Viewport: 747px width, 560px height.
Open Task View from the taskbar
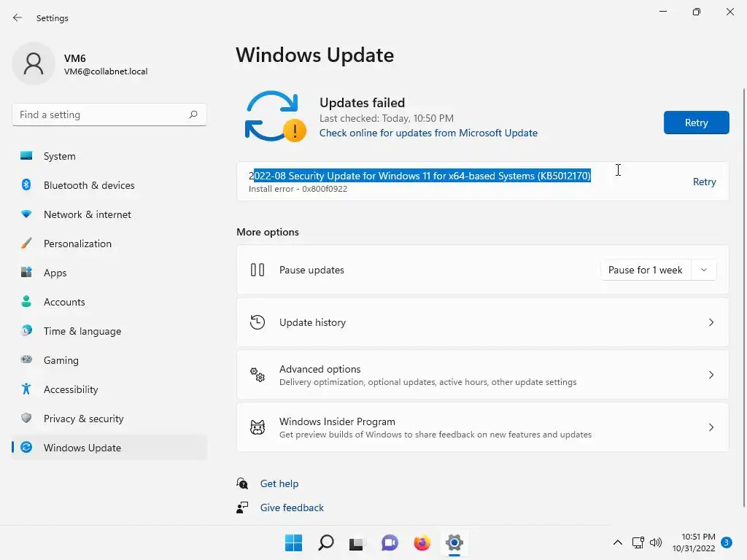pos(357,542)
